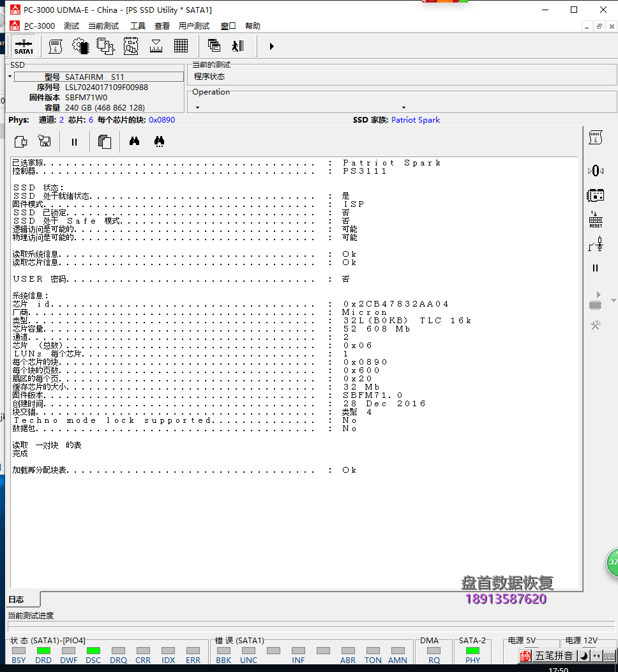
Task: Click capacity 240 GB (468 862 128)
Action: click(105, 107)
